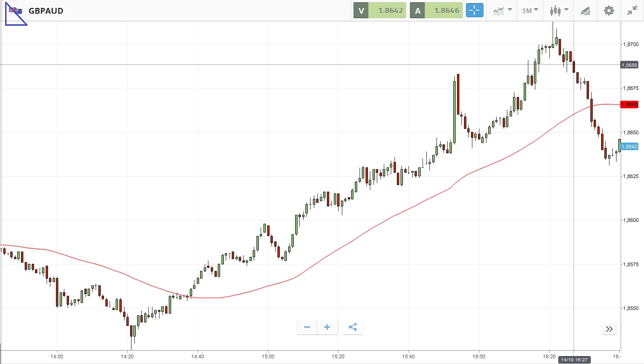Screen dimensions: 644x364
Task: Zoom in the chart with plus button
Action: (x=327, y=327)
